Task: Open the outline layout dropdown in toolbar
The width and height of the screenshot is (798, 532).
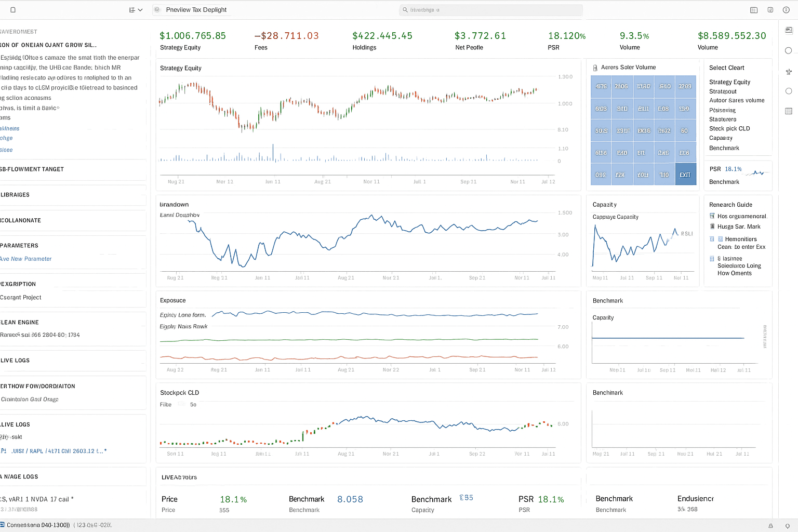Action: tap(136, 10)
